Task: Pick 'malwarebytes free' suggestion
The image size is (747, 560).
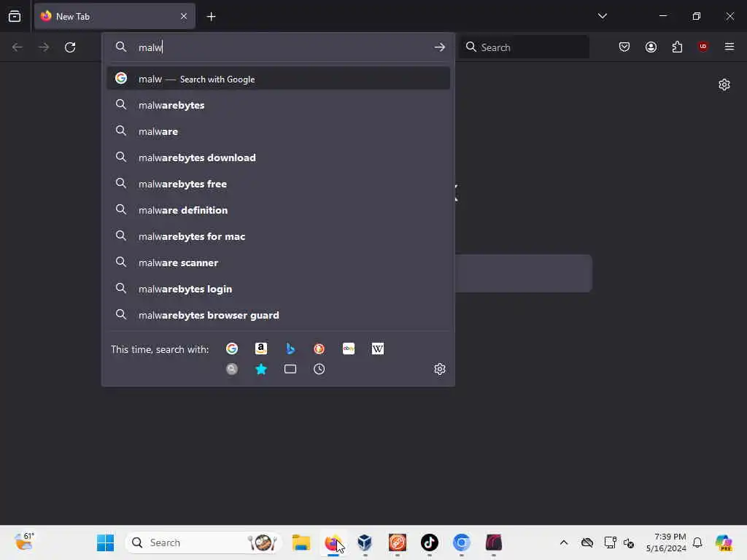Action: click(279, 184)
